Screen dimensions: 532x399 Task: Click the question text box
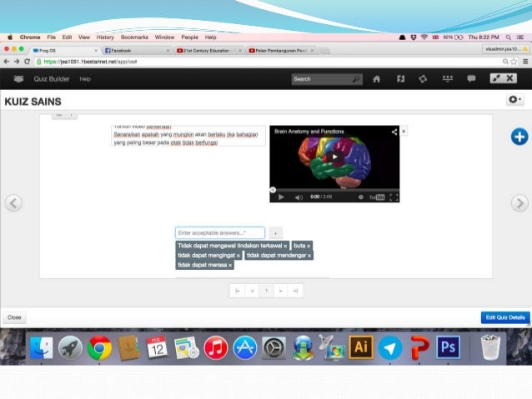[x=188, y=136]
